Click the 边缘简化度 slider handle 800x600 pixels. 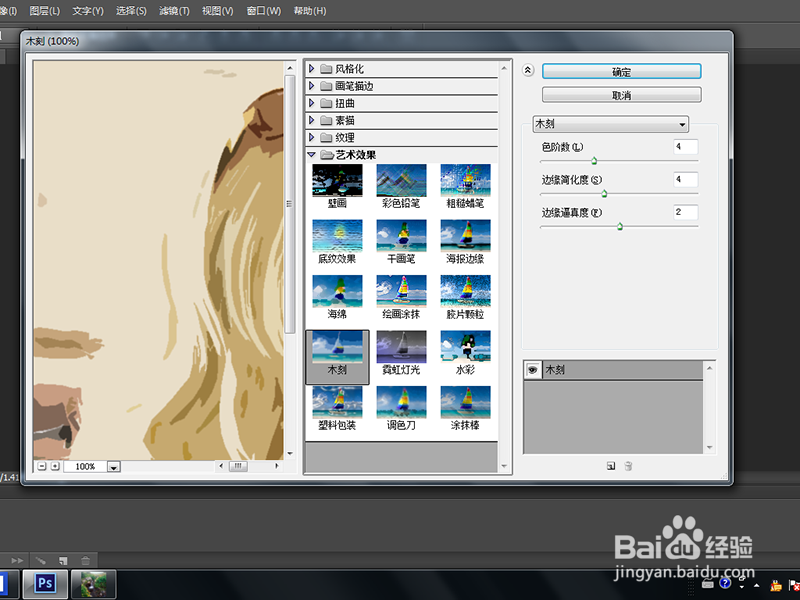[x=604, y=194]
